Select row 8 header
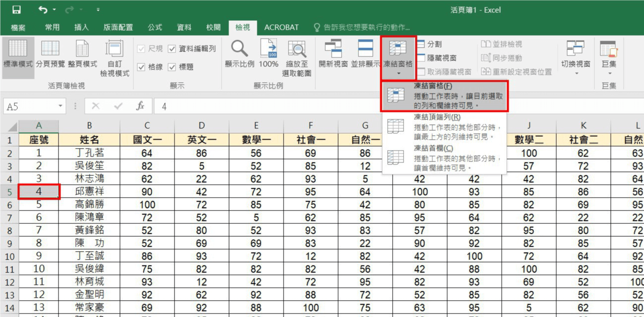Image resolution: width=644 pixels, height=317 pixels. [9, 230]
